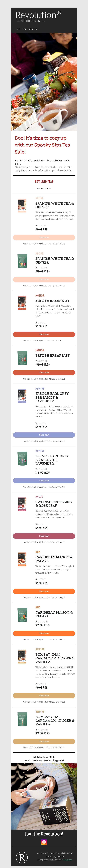The height and width of the screenshot is (868, 88).
Task: Shop now for British Breakfast 20 count box
Action: pos(44,334)
